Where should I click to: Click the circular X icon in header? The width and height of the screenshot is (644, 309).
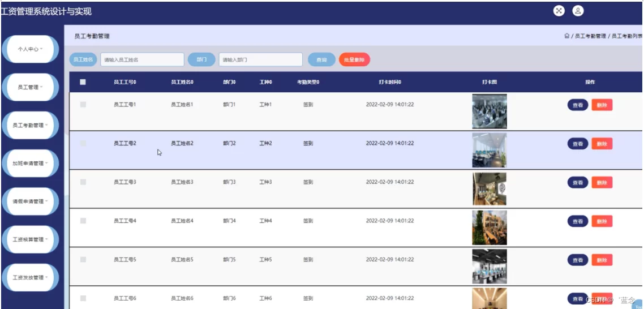tap(559, 11)
